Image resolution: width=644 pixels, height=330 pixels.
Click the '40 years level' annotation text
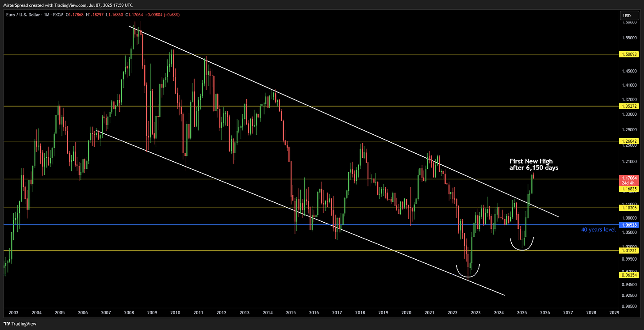(x=598, y=230)
